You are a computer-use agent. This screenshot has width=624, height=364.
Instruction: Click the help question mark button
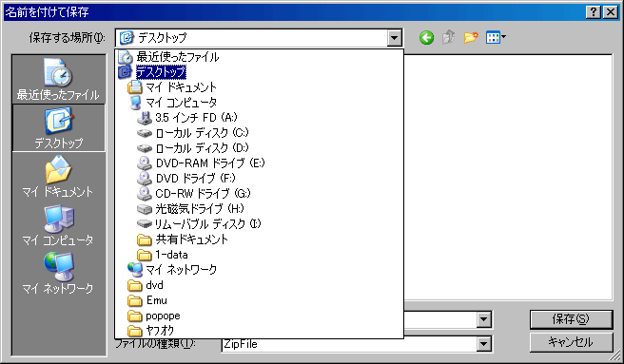pos(593,12)
